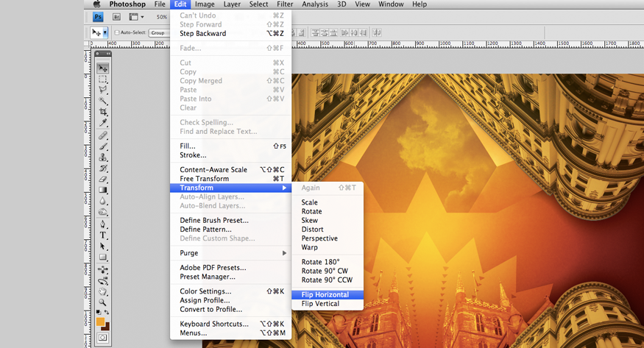Image resolution: width=644 pixels, height=348 pixels.
Task: Choose Step Backward
Action: coord(231,34)
